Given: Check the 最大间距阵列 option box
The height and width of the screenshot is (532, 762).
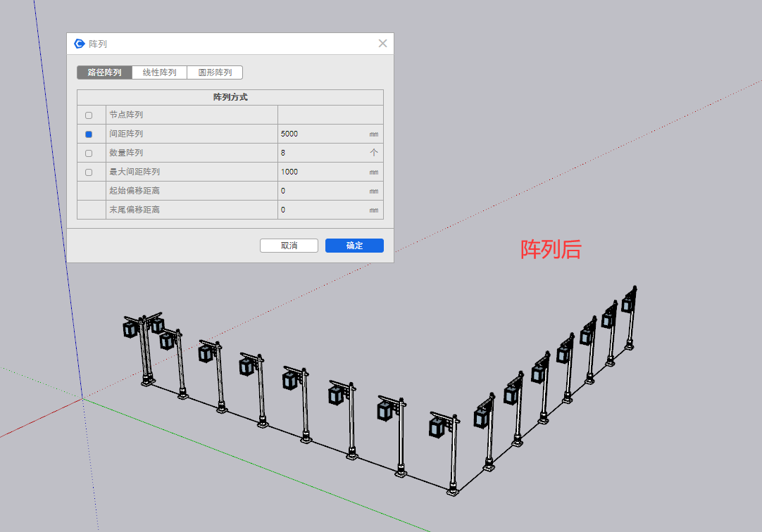Looking at the screenshot, I should click(x=89, y=172).
